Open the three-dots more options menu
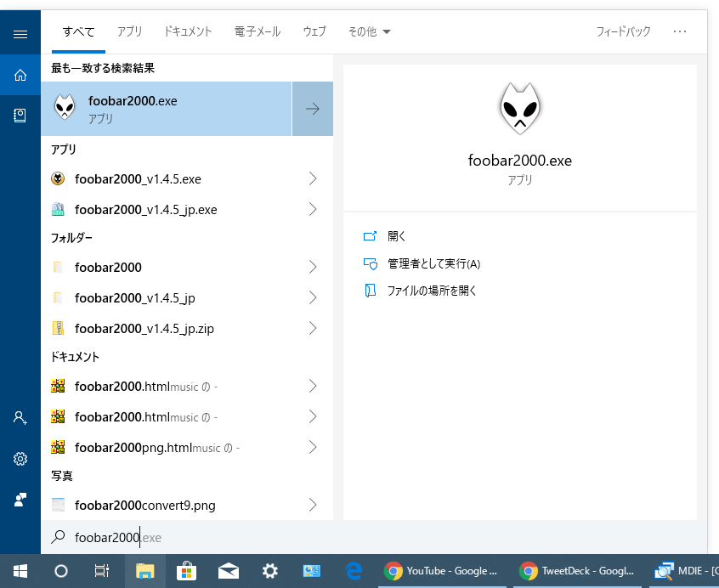The image size is (719, 588). point(680,31)
